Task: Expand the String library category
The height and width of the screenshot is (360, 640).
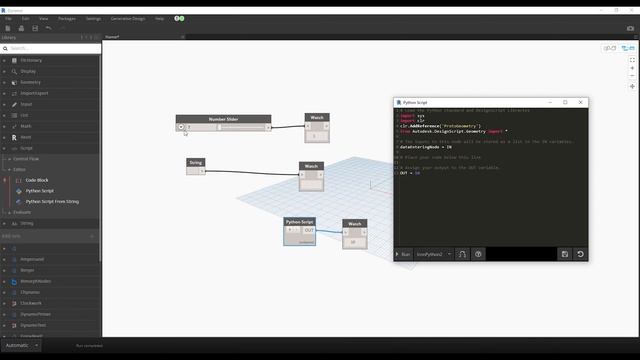Action: click(x=4, y=224)
